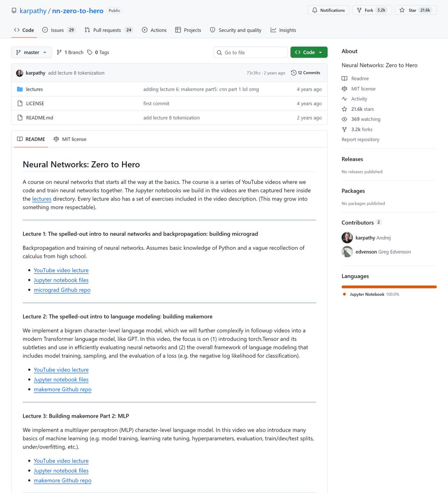
Task: Open the Issues tab
Action: (x=59, y=30)
